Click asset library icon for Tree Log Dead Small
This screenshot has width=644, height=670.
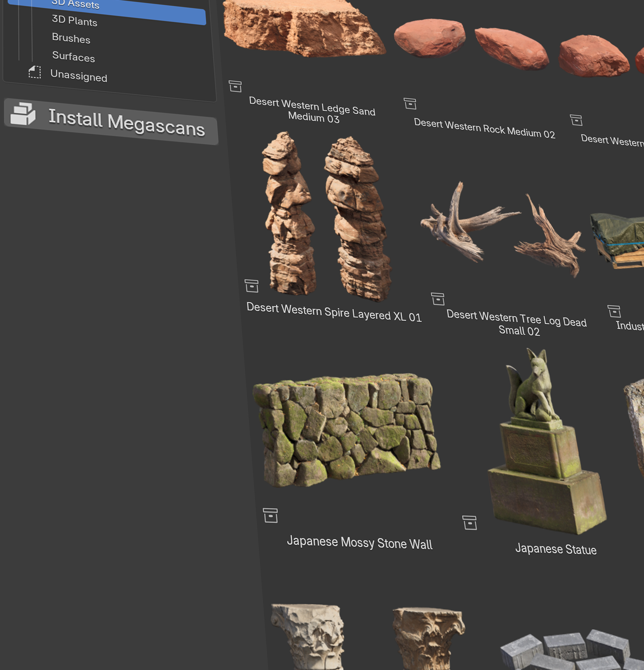point(438,299)
